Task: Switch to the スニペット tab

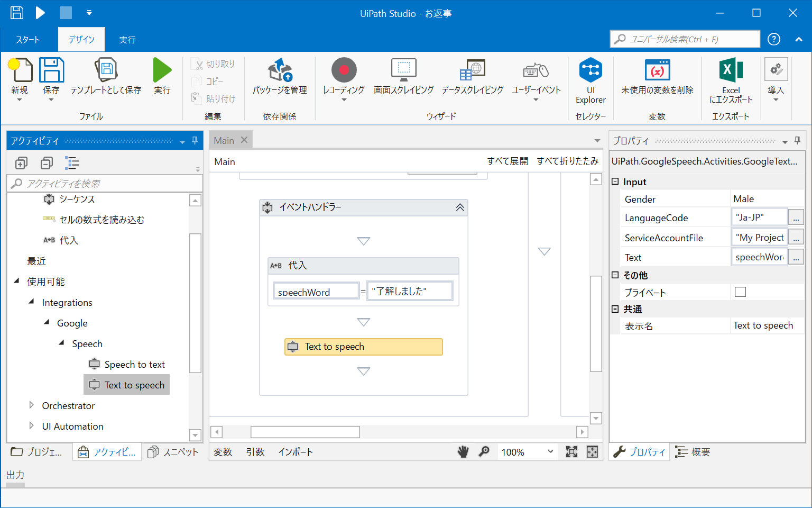Action: tap(173, 452)
